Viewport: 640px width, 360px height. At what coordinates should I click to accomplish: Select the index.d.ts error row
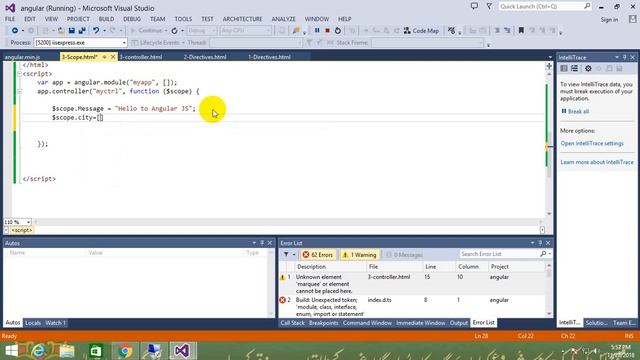click(x=412, y=307)
